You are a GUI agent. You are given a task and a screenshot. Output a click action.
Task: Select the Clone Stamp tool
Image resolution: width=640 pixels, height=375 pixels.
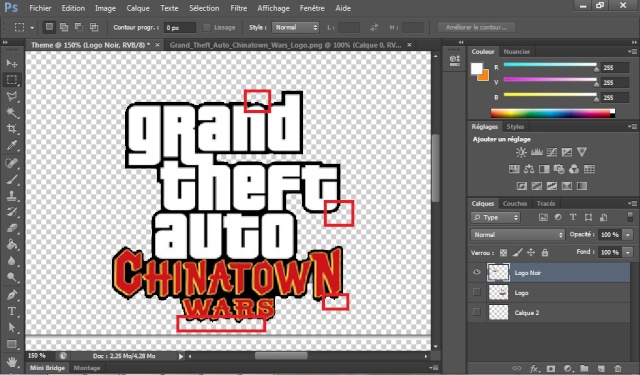(x=12, y=196)
